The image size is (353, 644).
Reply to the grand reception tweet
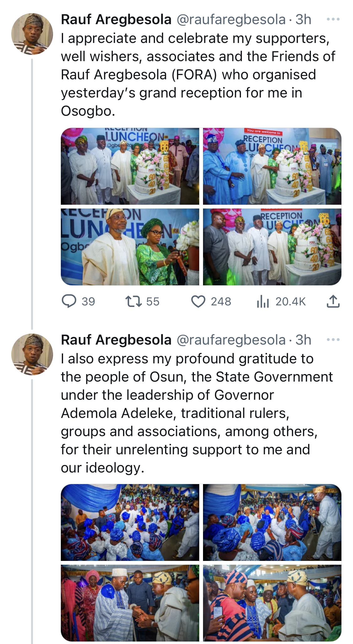(69, 301)
